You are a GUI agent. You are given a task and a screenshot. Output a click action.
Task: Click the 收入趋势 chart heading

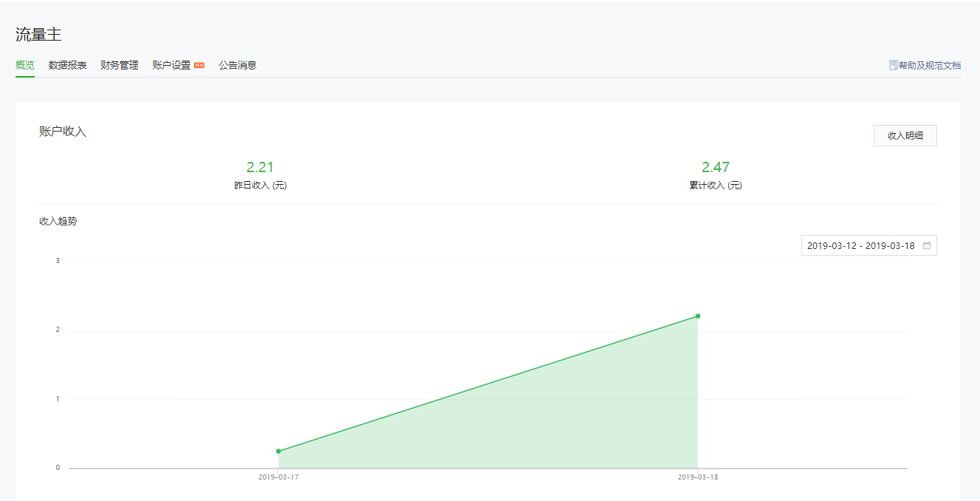(58, 221)
